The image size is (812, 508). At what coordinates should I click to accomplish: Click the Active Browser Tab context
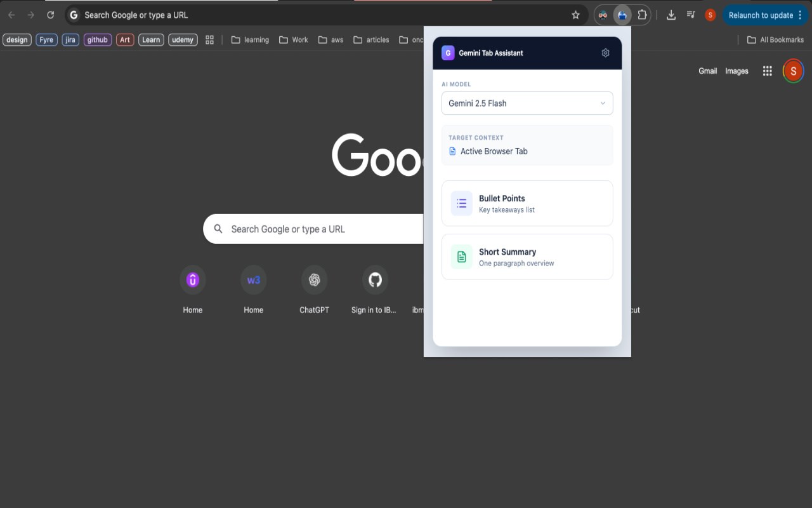pyautogui.click(x=488, y=151)
